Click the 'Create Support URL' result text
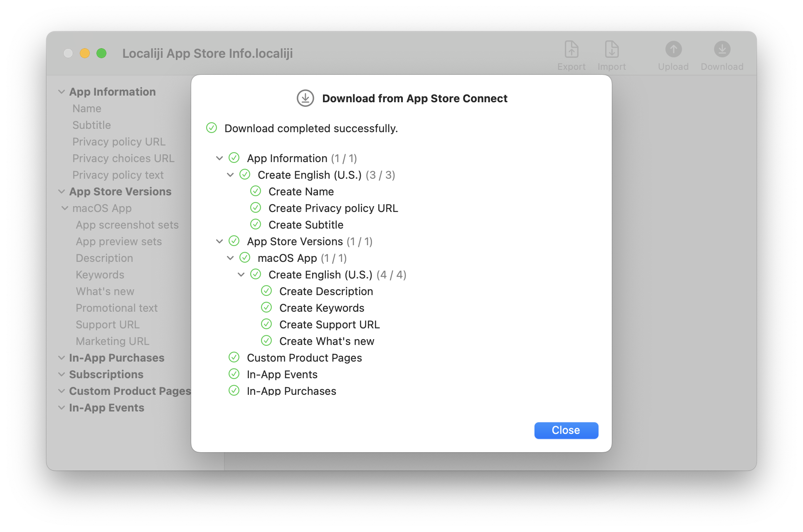This screenshot has width=803, height=532. tap(330, 325)
